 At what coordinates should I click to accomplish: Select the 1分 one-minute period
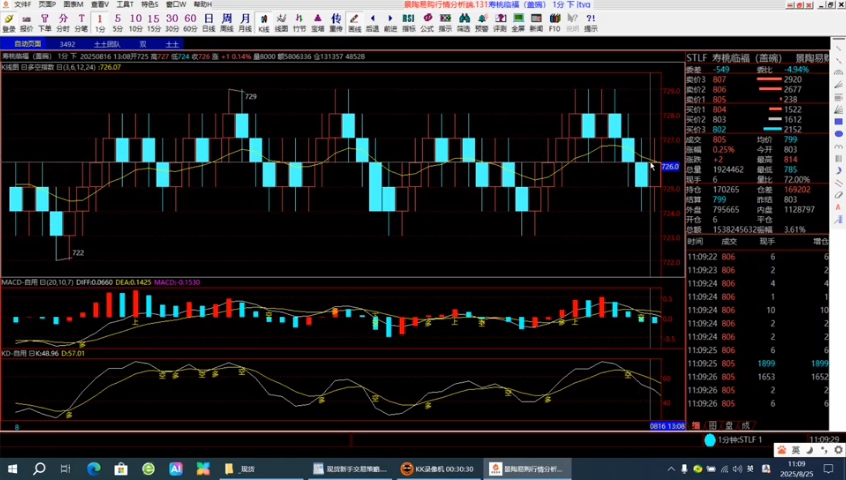[x=100, y=23]
